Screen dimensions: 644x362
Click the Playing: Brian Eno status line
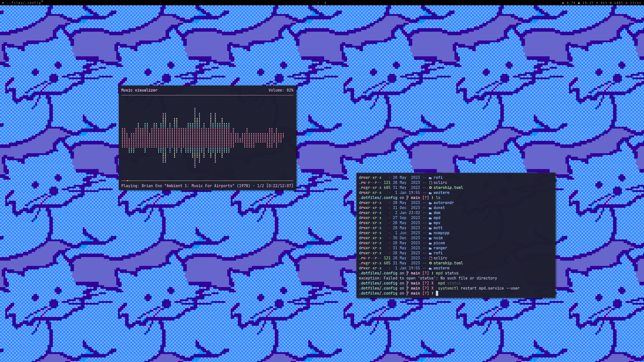pyautogui.click(x=207, y=186)
